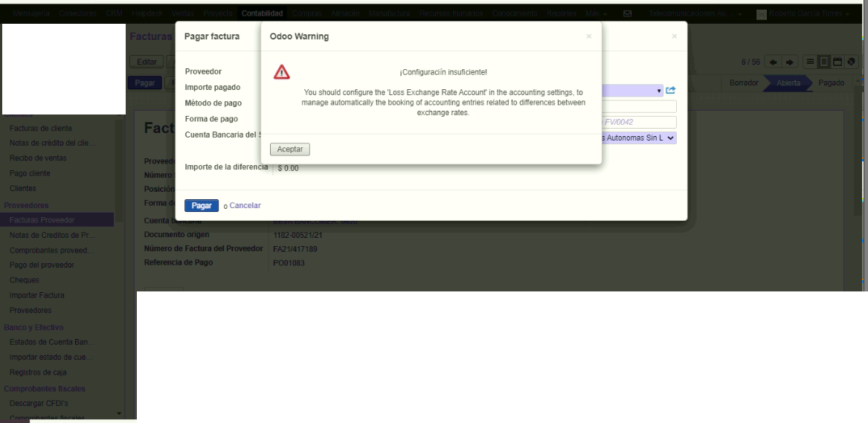Open Pago del proveedor in sidebar
868x423 pixels.
pos(42,265)
